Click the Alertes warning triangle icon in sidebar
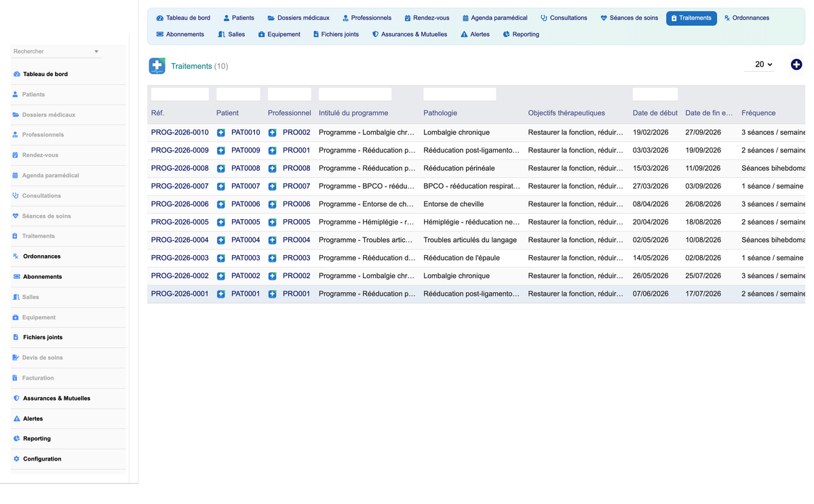The width and height of the screenshot is (814, 504). click(x=17, y=419)
